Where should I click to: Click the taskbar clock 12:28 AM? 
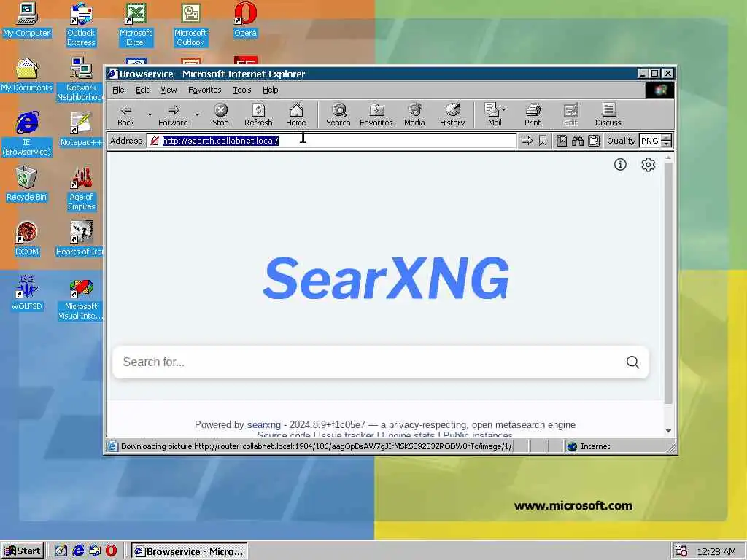(x=716, y=551)
